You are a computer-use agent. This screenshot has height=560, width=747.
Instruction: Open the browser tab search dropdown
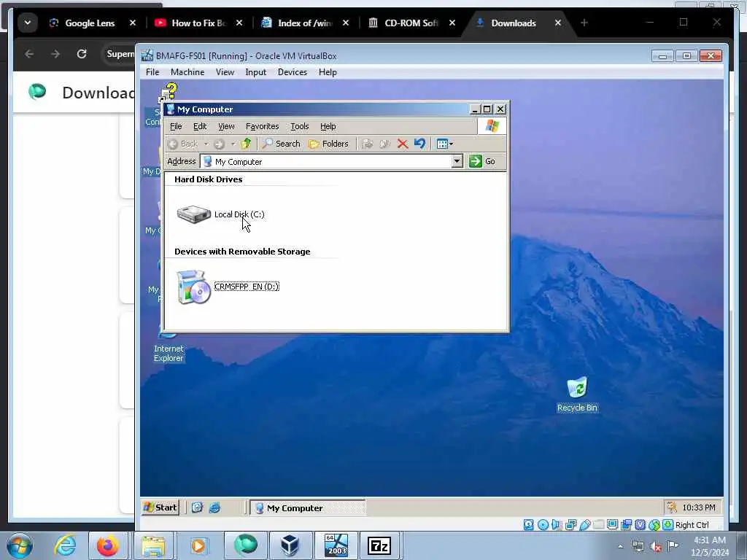pyautogui.click(x=28, y=23)
